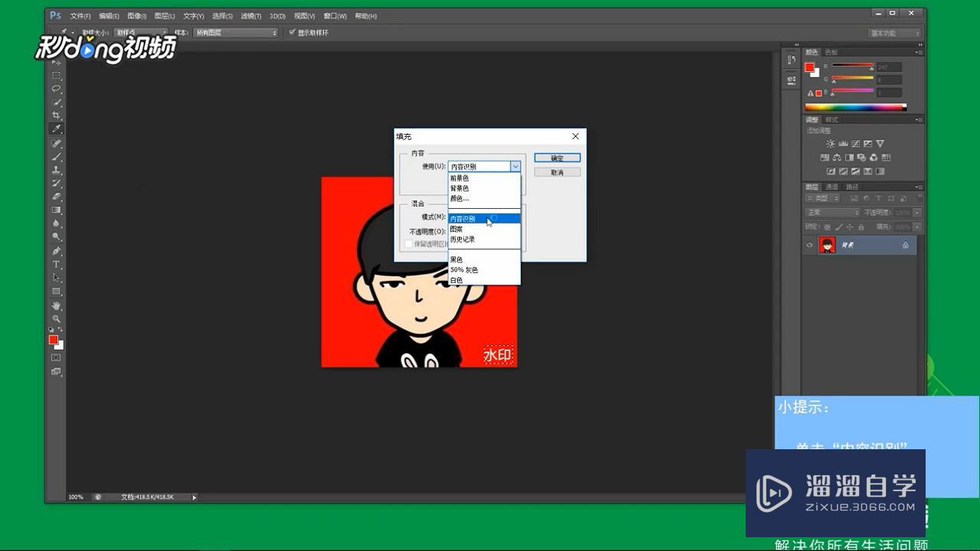Open layer 不透明度 value dropdown arrow

tap(916, 213)
